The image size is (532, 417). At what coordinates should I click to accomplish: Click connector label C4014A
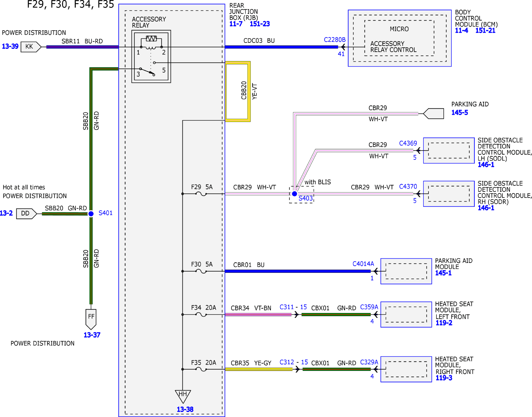pos(363,264)
